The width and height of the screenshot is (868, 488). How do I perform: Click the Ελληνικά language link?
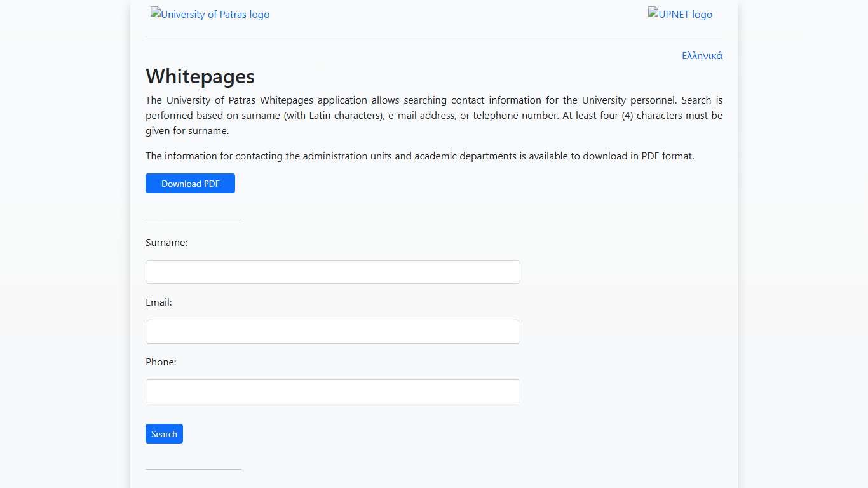point(702,56)
